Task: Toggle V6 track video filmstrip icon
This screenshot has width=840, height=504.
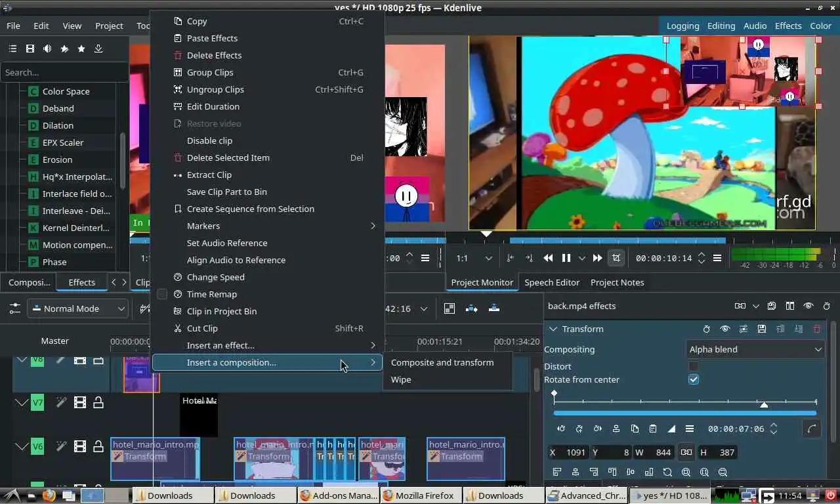Action: 80,447
